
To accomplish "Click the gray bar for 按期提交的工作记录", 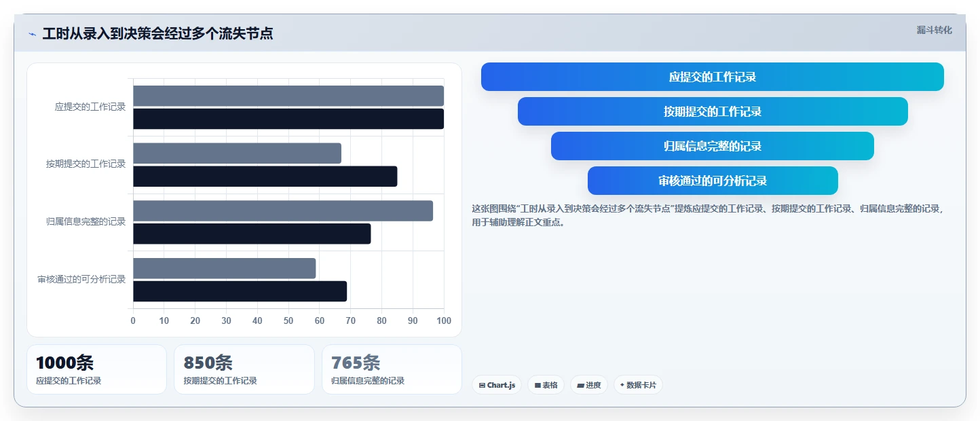I will click(237, 153).
